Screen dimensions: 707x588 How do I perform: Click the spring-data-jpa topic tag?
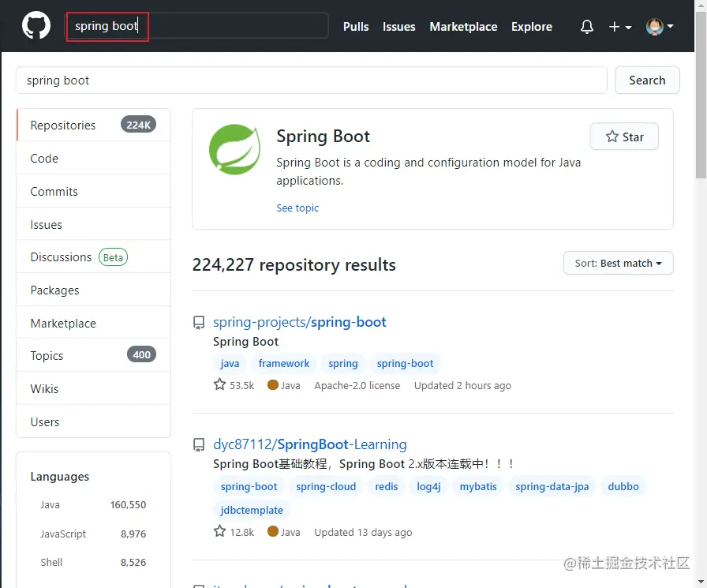pyautogui.click(x=552, y=486)
